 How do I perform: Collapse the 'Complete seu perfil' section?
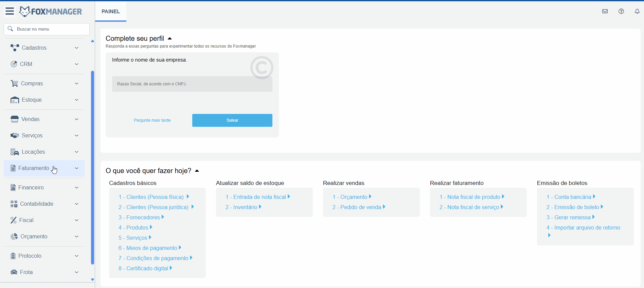click(x=170, y=38)
